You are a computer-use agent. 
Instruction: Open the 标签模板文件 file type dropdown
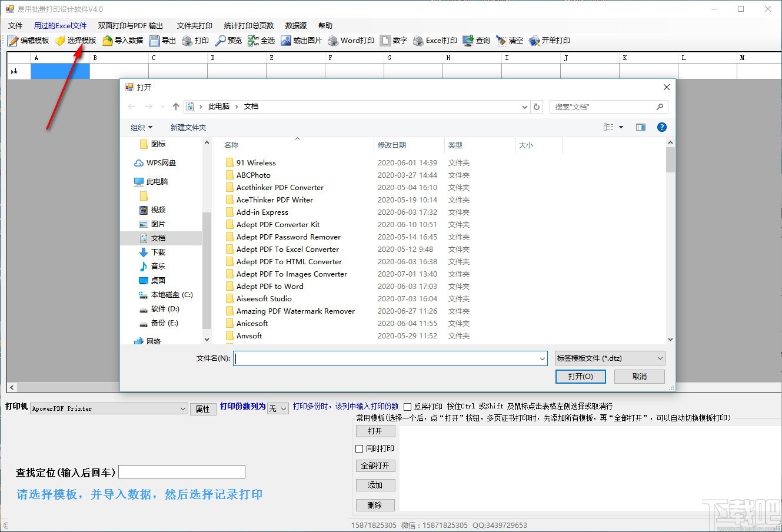[609, 358]
